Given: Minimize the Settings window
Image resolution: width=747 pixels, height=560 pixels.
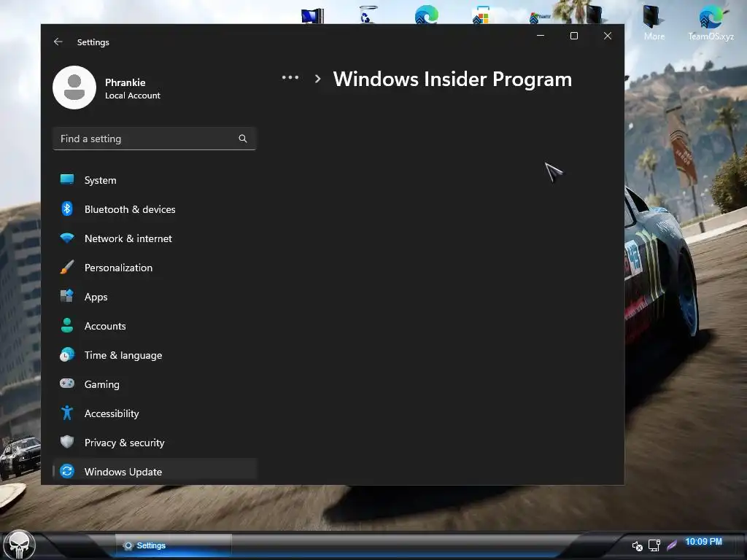Looking at the screenshot, I should [541, 36].
